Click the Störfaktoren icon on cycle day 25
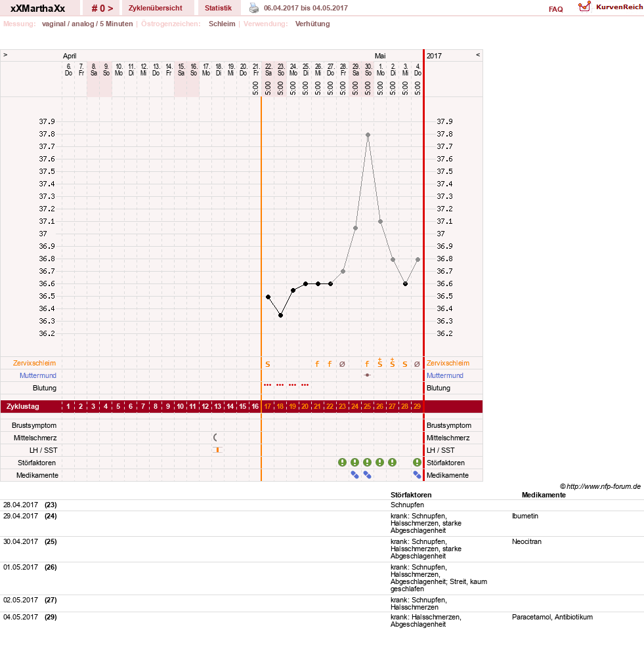The image size is (644, 670). pyautogui.click(x=367, y=463)
